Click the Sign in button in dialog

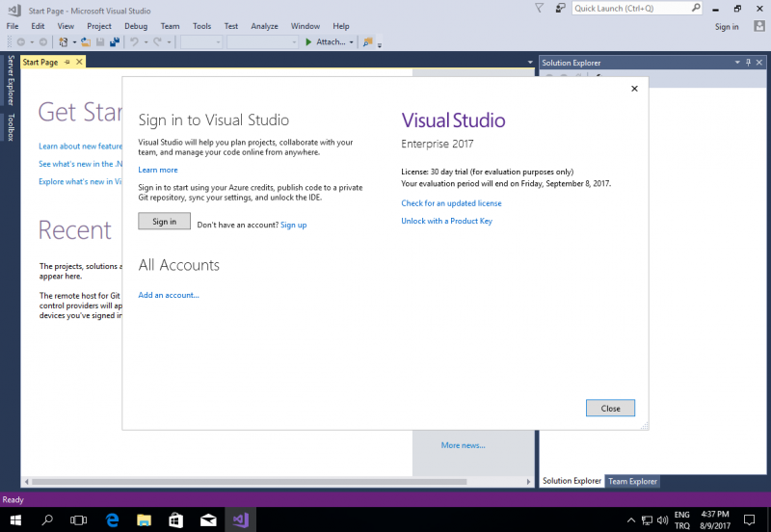coord(164,222)
